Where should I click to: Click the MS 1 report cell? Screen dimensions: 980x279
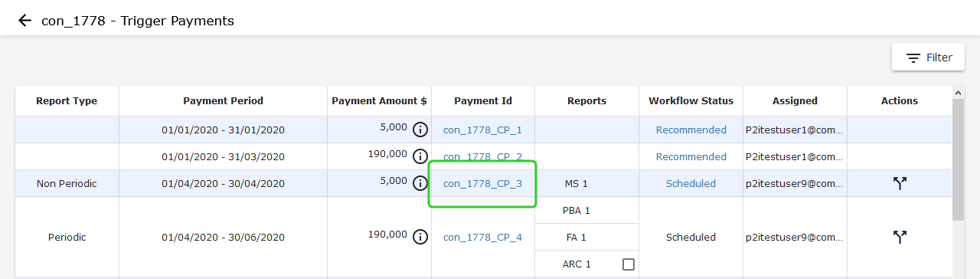586,184
